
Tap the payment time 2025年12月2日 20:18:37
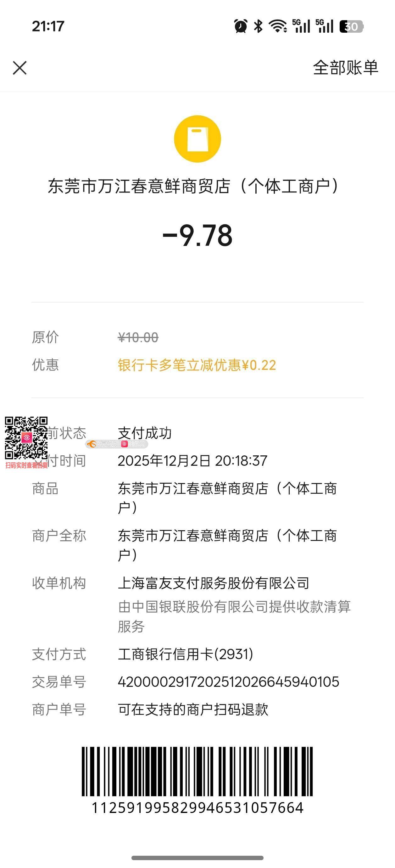[x=192, y=461]
